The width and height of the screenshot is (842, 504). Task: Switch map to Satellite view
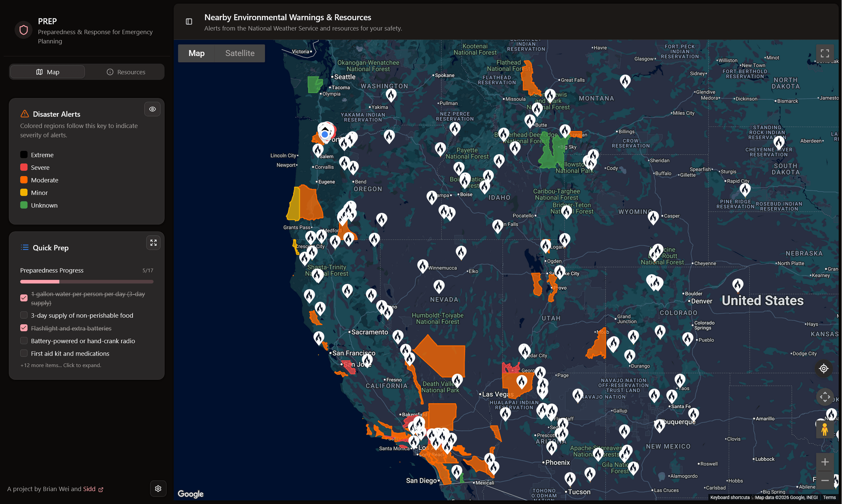pyautogui.click(x=240, y=53)
